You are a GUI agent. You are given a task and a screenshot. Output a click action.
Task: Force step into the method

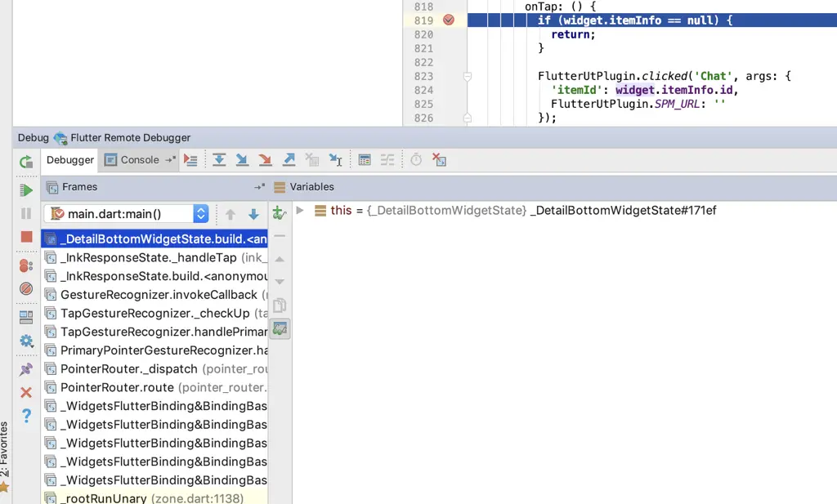pyautogui.click(x=264, y=159)
